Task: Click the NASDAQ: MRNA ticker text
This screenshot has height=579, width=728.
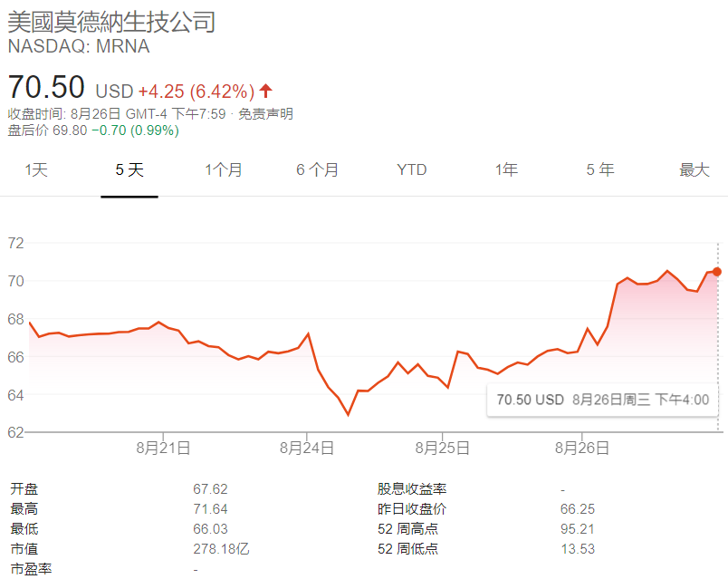Action: click(79, 46)
